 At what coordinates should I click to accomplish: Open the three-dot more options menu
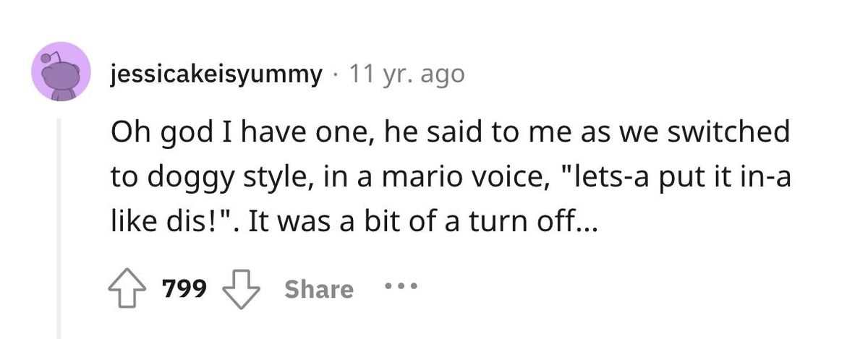[x=399, y=288]
